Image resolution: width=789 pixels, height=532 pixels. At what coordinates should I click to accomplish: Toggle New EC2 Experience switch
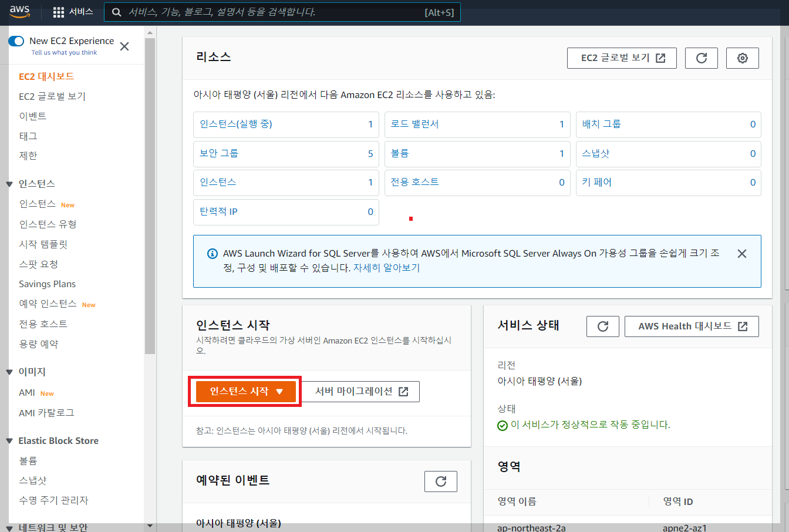point(16,41)
